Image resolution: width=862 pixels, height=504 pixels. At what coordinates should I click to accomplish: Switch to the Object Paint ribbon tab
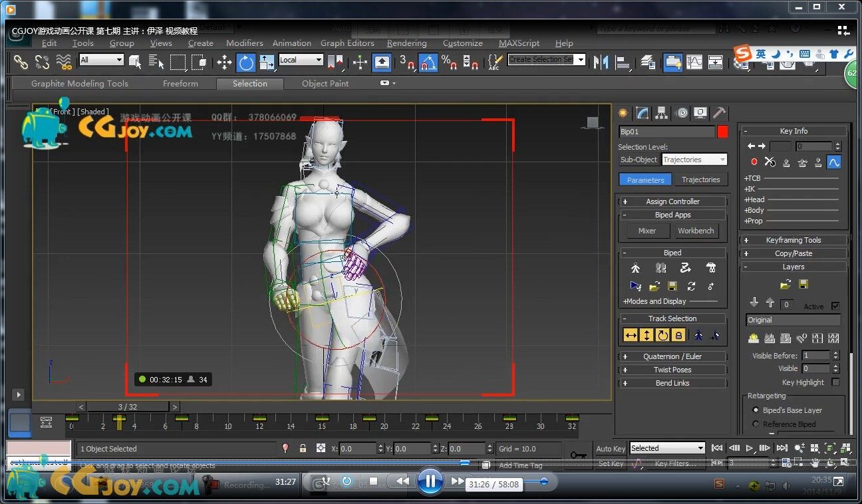[325, 84]
